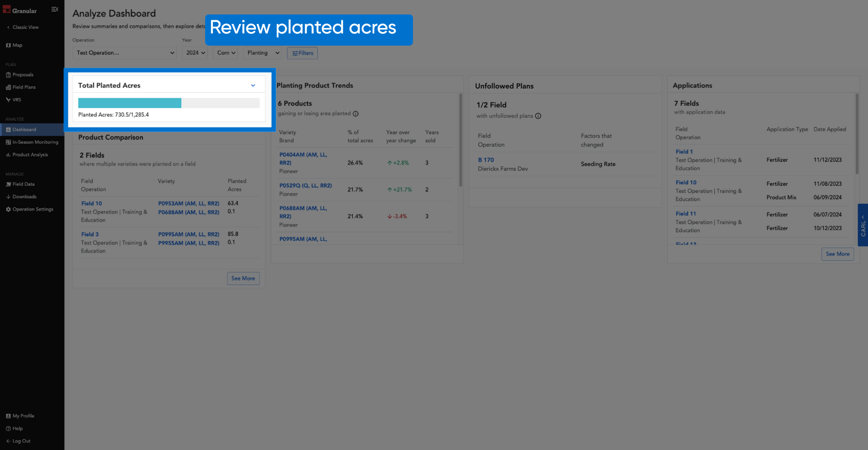Click the Planting Product Trends scrollbar
This screenshot has width=868, height=450.
(x=461, y=140)
